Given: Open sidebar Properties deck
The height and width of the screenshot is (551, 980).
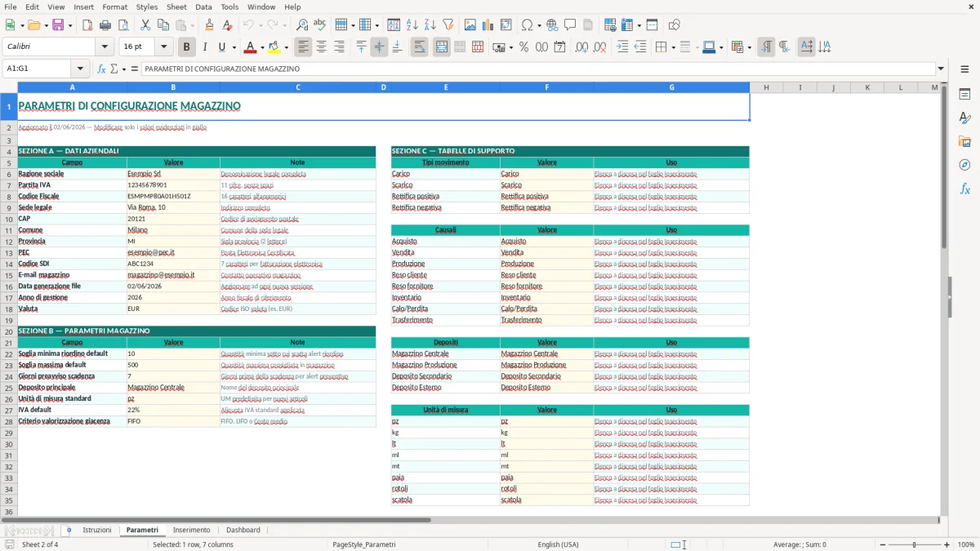Looking at the screenshot, I should pos(964,95).
